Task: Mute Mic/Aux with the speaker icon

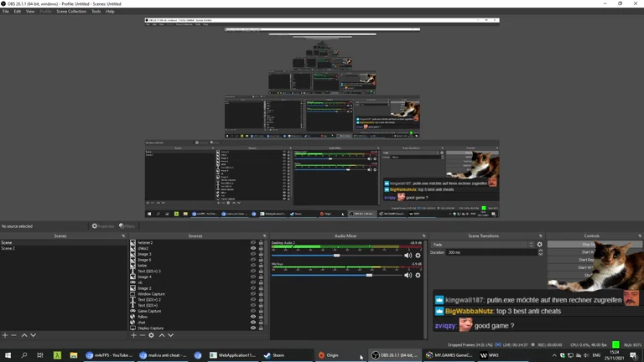Action: pos(408,275)
